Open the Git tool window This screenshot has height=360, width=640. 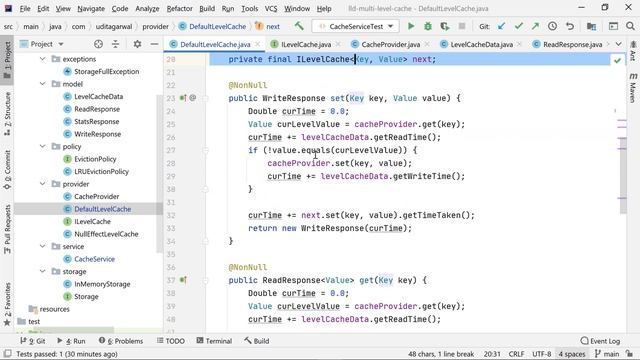(33, 341)
